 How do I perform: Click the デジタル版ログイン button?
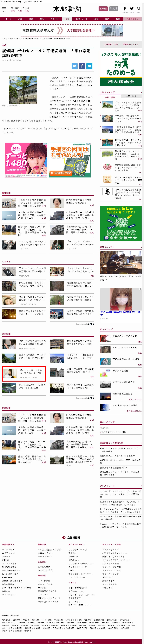[x=114, y=9]
